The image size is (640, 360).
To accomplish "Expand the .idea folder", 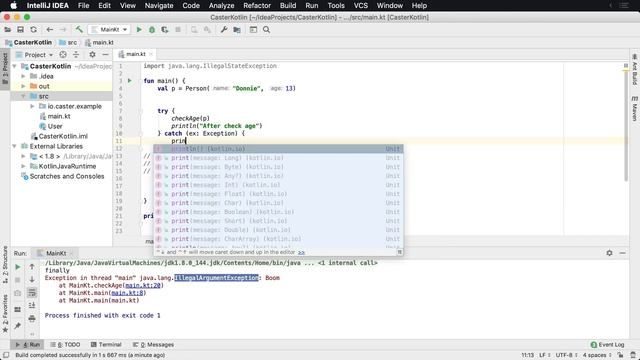I will tap(23, 76).
